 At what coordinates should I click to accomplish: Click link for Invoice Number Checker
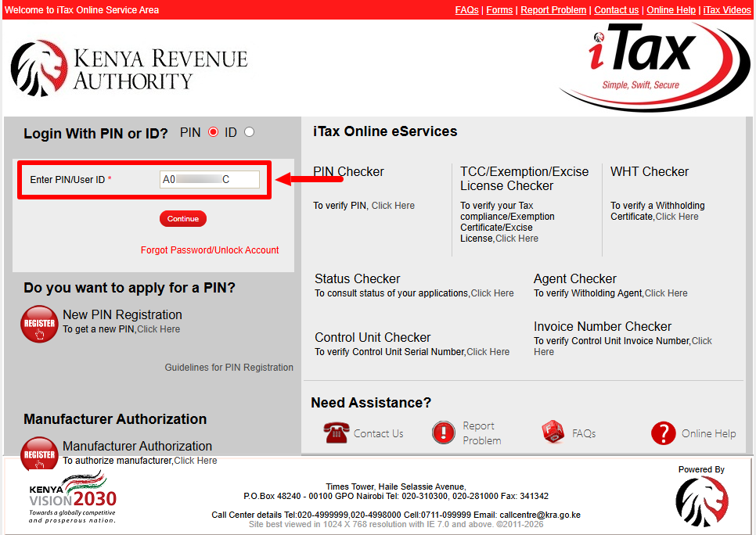click(x=701, y=341)
